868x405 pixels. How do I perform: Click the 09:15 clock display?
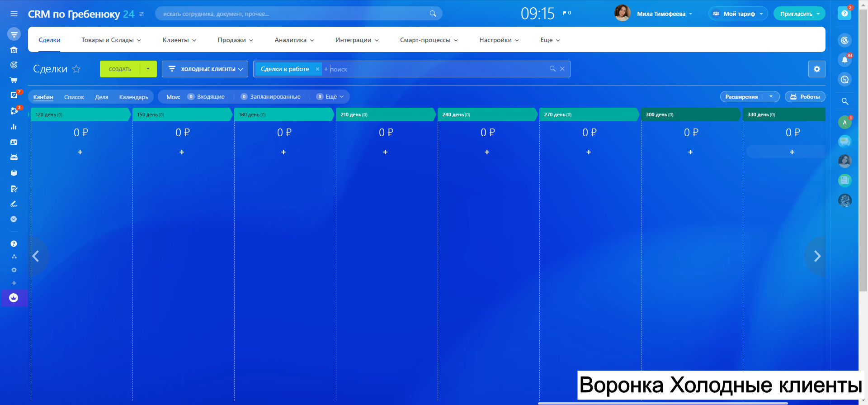click(x=537, y=14)
